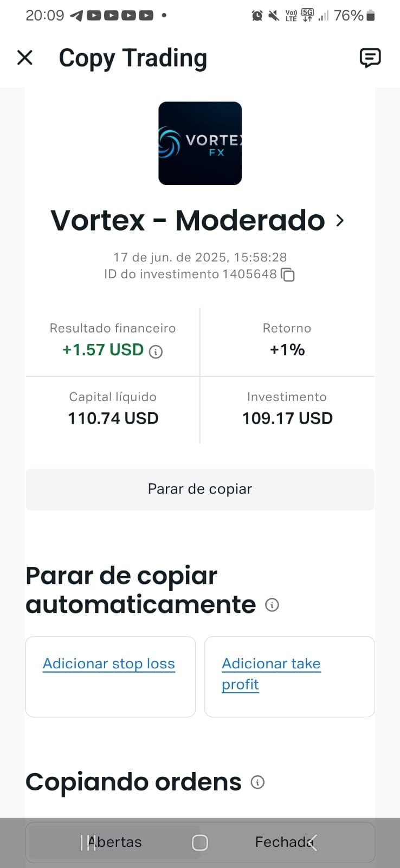Tap the Telegram notification icon
This screenshot has height=868, width=400.
pyautogui.click(x=76, y=16)
